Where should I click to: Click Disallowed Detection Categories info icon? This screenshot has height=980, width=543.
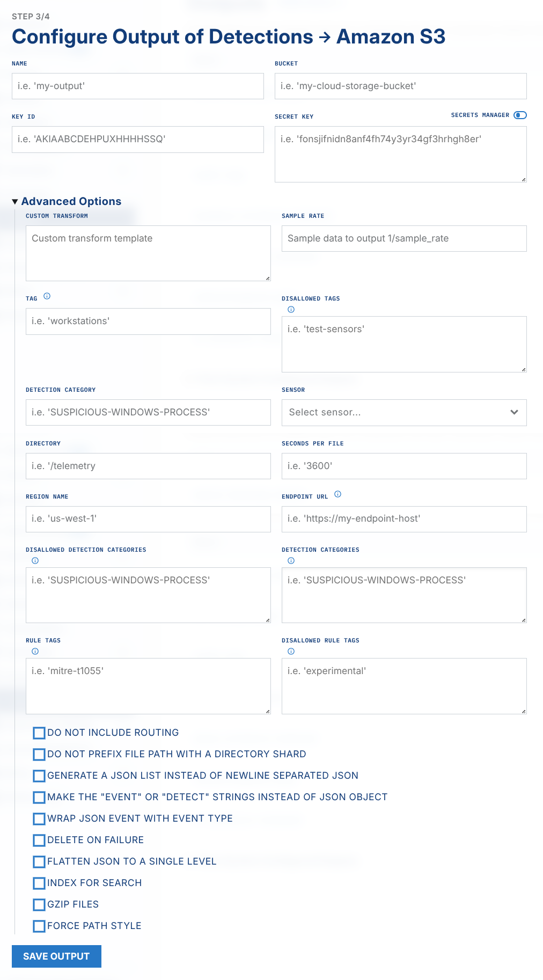pos(35,561)
